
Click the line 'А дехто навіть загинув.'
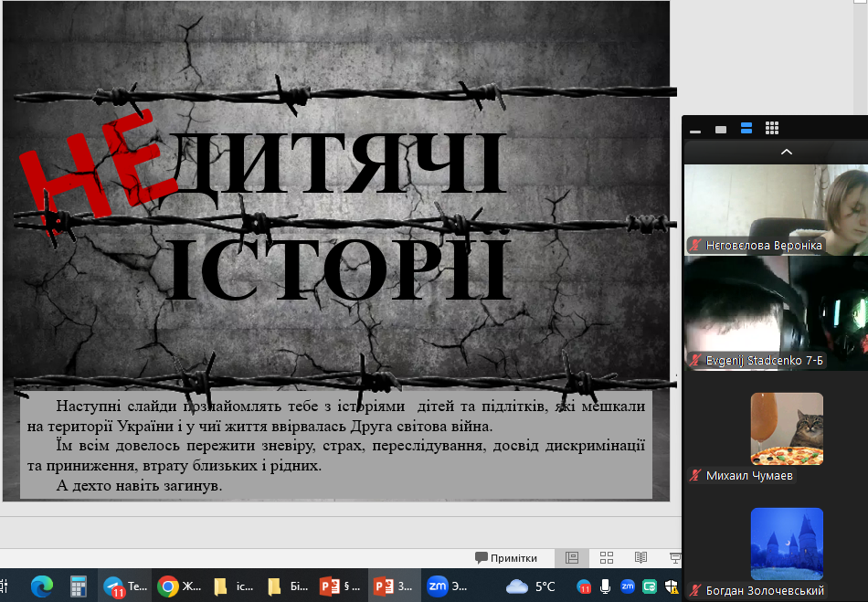(x=139, y=486)
